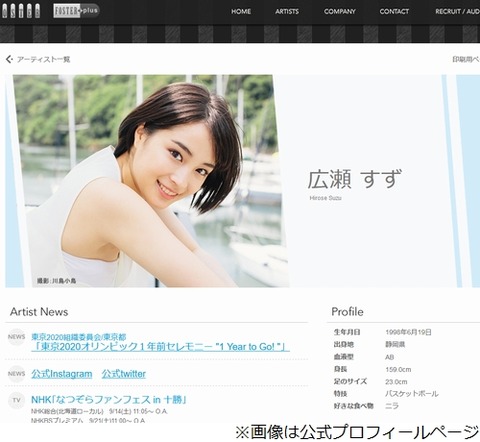Click NEWS badge beside 公式Instagram

point(16,374)
